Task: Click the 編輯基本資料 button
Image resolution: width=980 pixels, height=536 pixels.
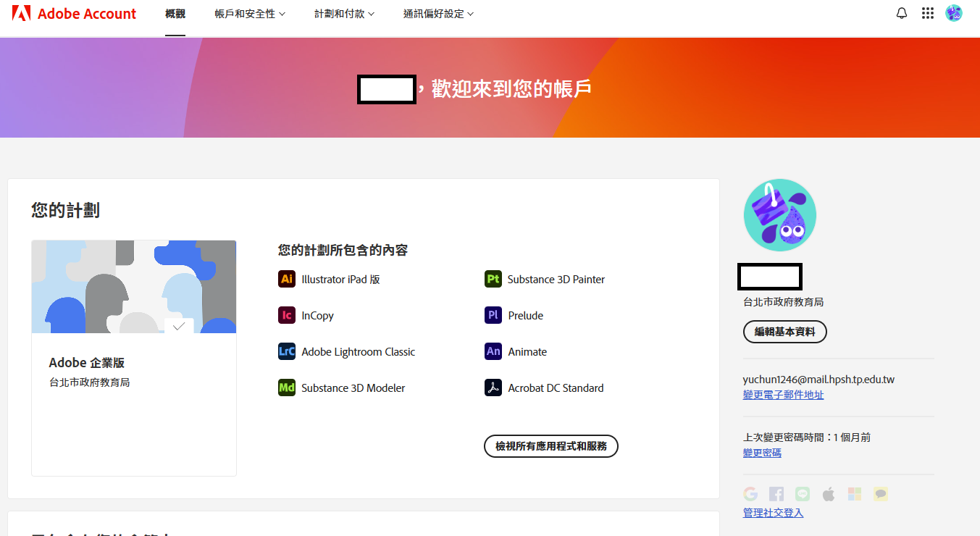Action: [784, 332]
